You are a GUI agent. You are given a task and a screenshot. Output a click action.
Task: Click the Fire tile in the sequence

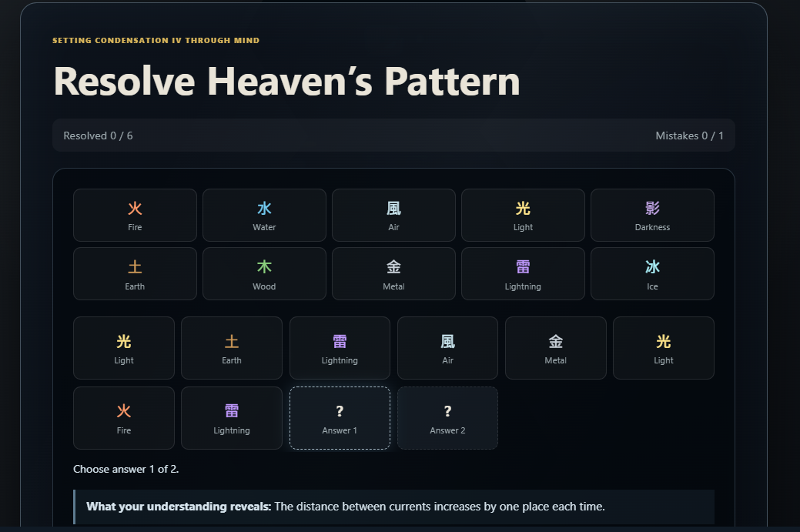(124, 418)
